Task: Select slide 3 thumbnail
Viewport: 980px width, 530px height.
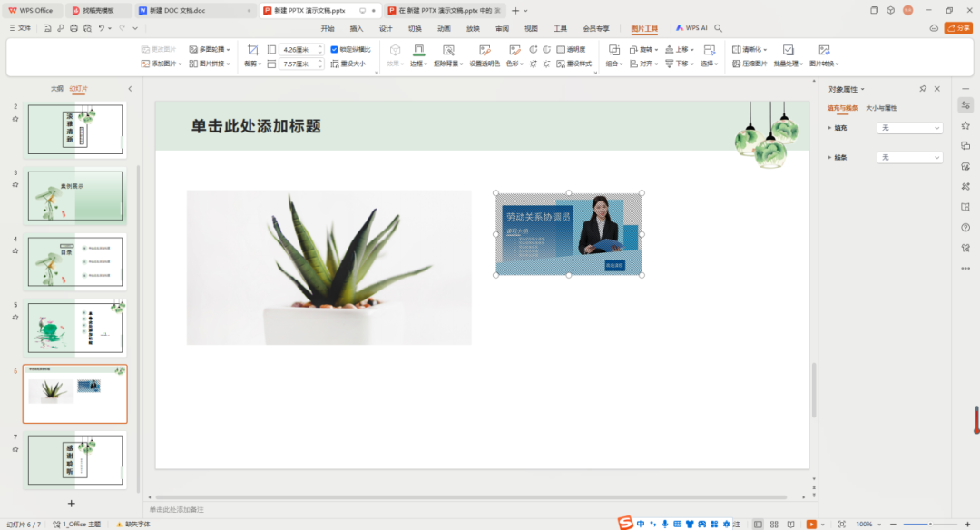Action: click(x=75, y=196)
